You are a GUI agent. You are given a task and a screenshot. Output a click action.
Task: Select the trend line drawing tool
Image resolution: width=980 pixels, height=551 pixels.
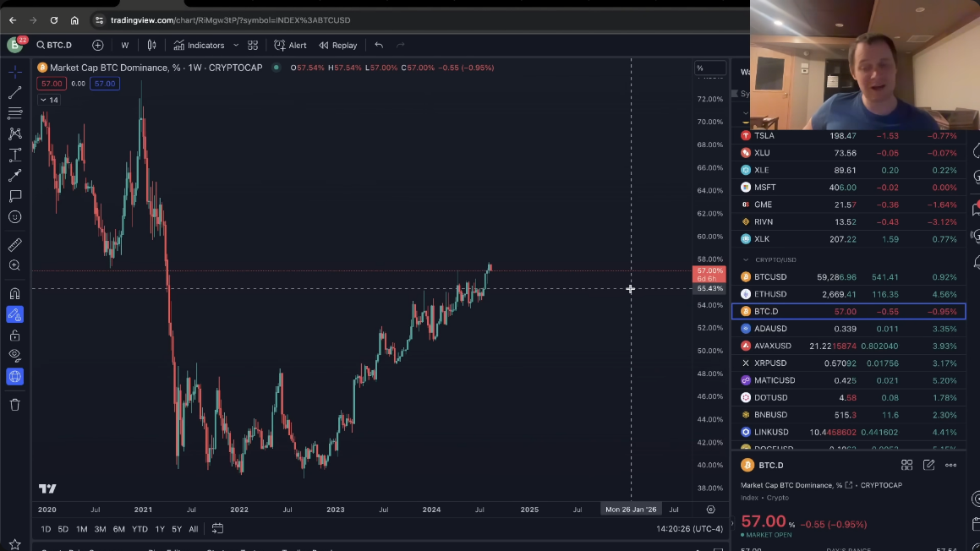(15, 92)
